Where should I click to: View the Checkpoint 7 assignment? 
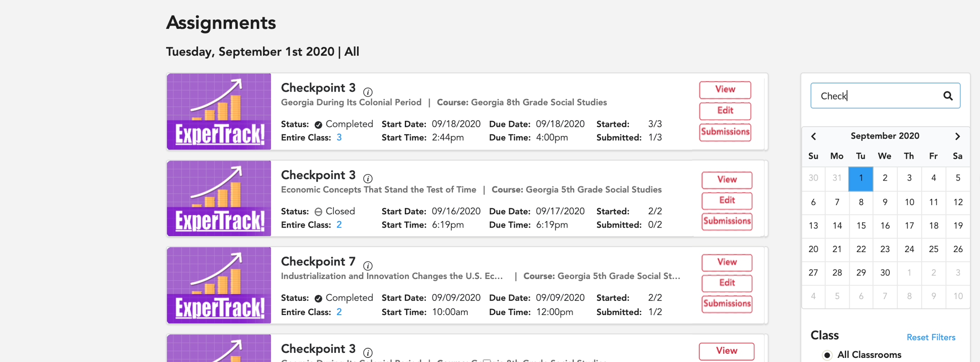click(727, 262)
